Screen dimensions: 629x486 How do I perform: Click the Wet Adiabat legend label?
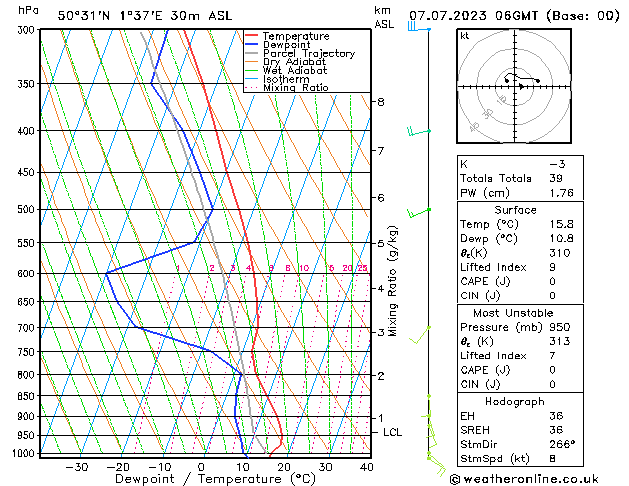(x=295, y=71)
